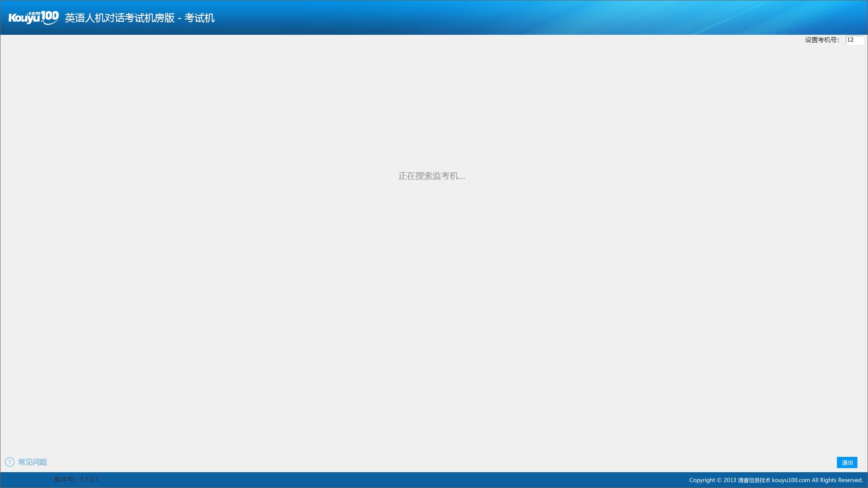This screenshot has height=488, width=868.
Task: Click the 考试机 suffix in the title
Action: (x=199, y=18)
